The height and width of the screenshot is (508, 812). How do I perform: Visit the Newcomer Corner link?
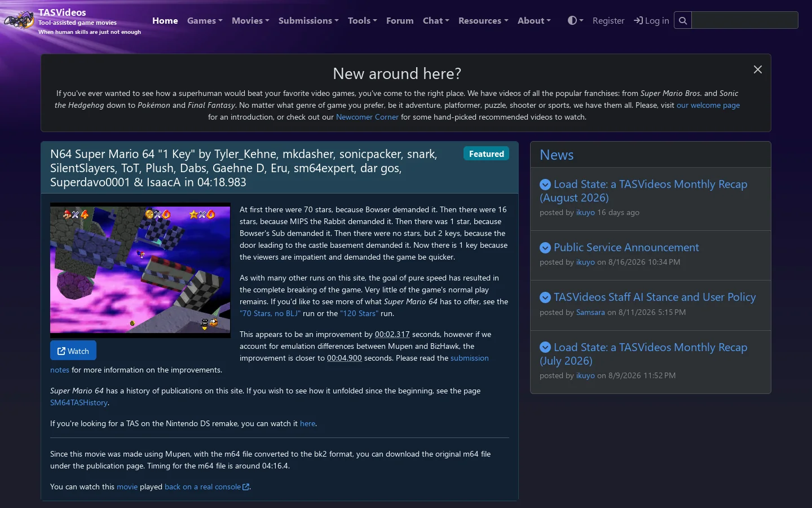pos(367,117)
